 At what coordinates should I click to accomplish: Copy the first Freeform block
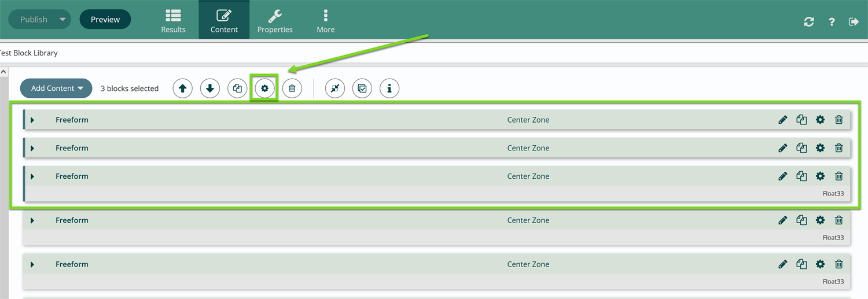801,120
